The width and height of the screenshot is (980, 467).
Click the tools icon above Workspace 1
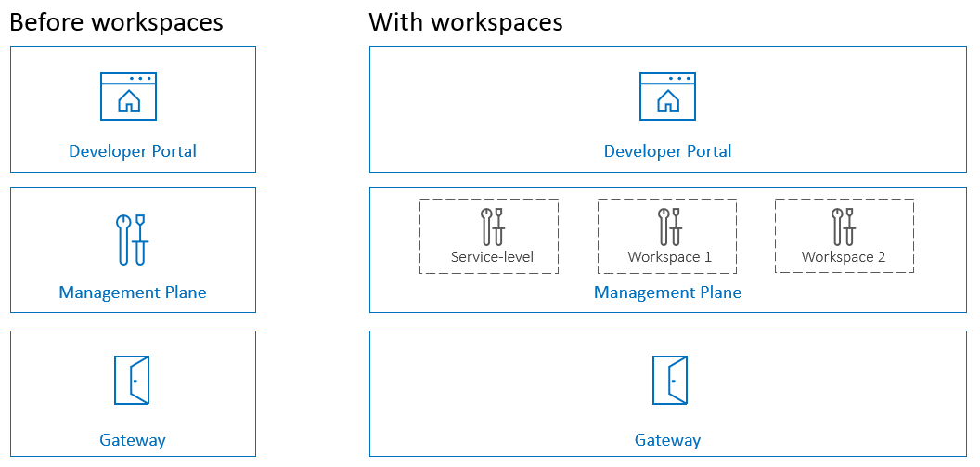(669, 227)
